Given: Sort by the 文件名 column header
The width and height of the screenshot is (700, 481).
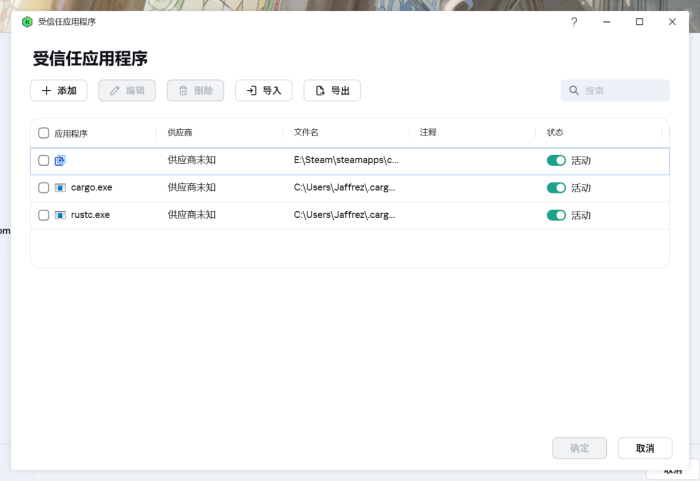Looking at the screenshot, I should [306, 132].
